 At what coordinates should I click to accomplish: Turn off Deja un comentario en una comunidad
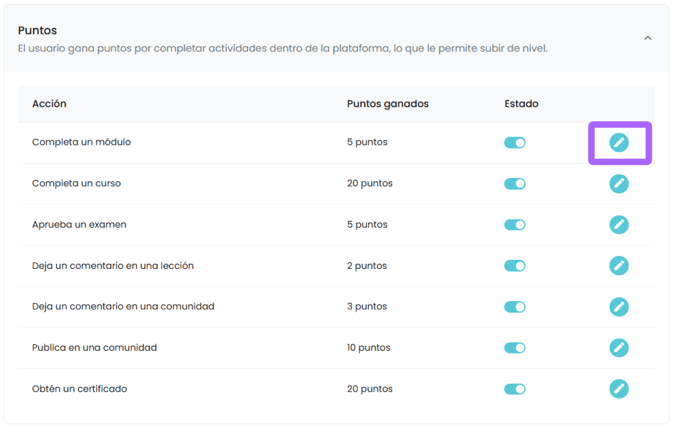click(x=515, y=307)
